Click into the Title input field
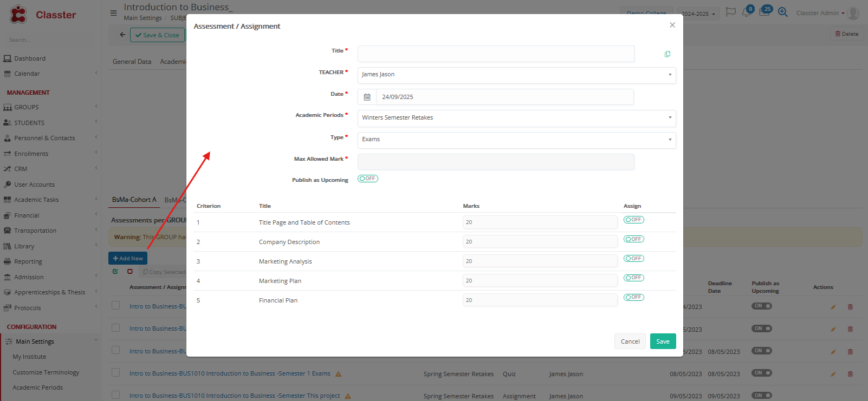Screen dimensions: 868x401 coord(495,54)
